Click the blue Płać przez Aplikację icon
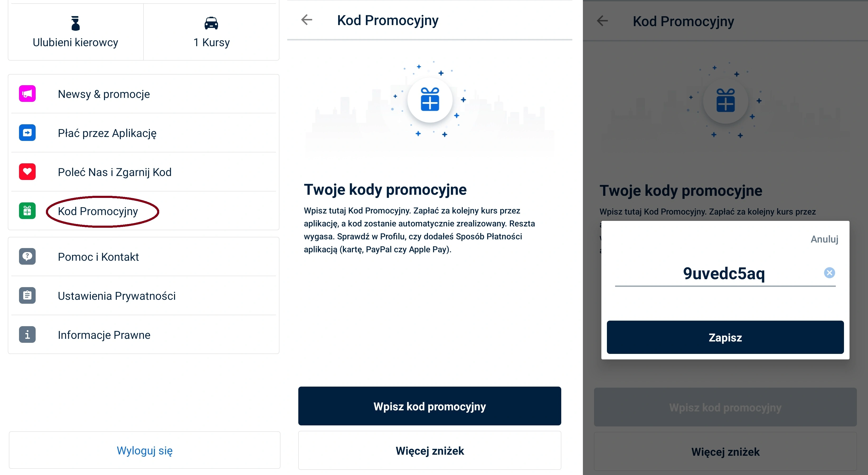This screenshot has height=475, width=868. pyautogui.click(x=27, y=133)
